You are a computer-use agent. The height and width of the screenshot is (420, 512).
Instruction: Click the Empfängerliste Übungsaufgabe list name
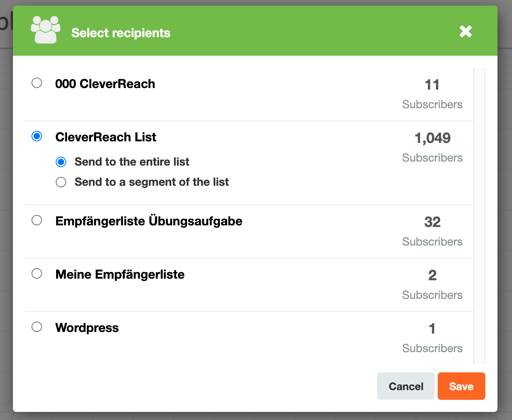tap(149, 221)
